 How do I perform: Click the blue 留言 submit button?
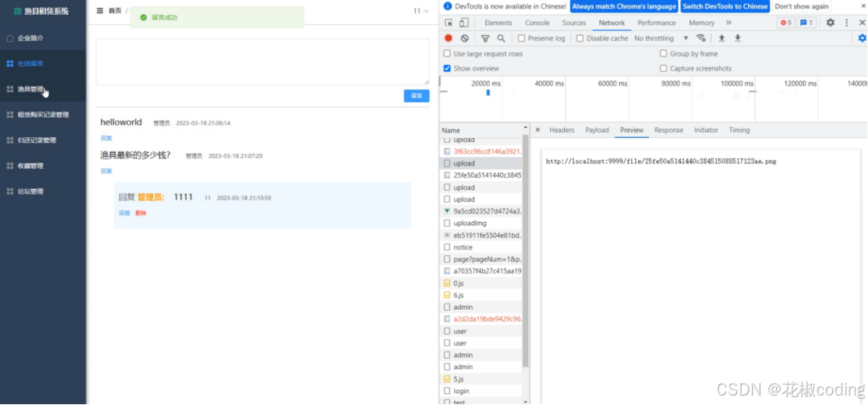416,96
